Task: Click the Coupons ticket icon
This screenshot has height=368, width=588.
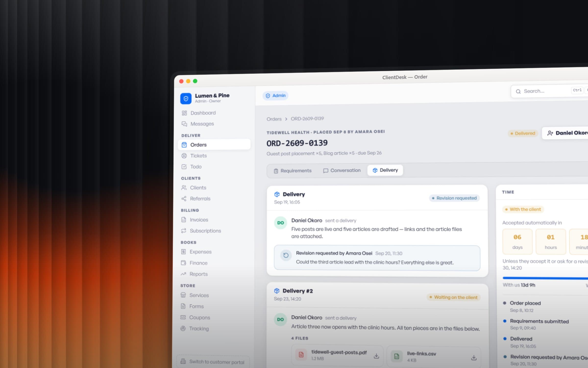Action: (x=183, y=317)
